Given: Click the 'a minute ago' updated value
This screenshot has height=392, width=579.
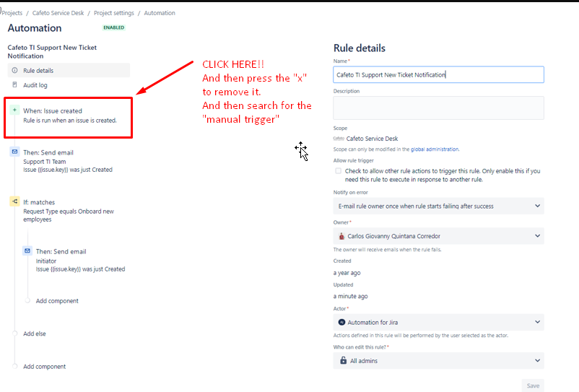Looking at the screenshot, I should tap(350, 296).
